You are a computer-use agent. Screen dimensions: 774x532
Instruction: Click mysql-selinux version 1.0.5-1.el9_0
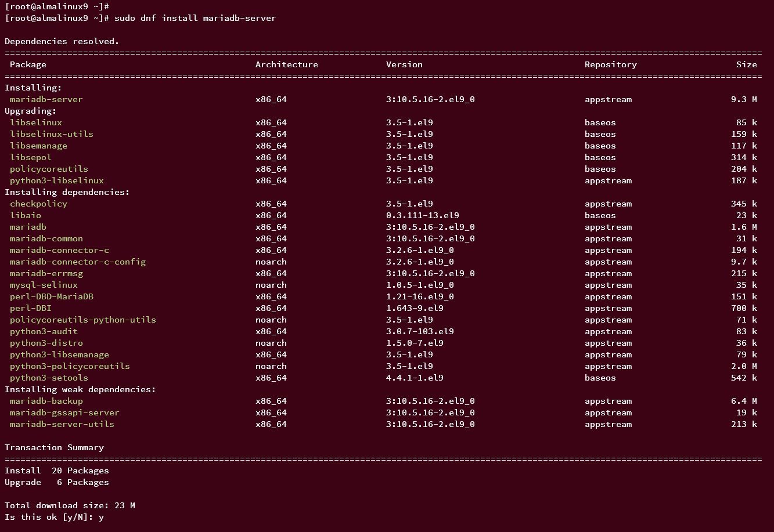point(420,285)
